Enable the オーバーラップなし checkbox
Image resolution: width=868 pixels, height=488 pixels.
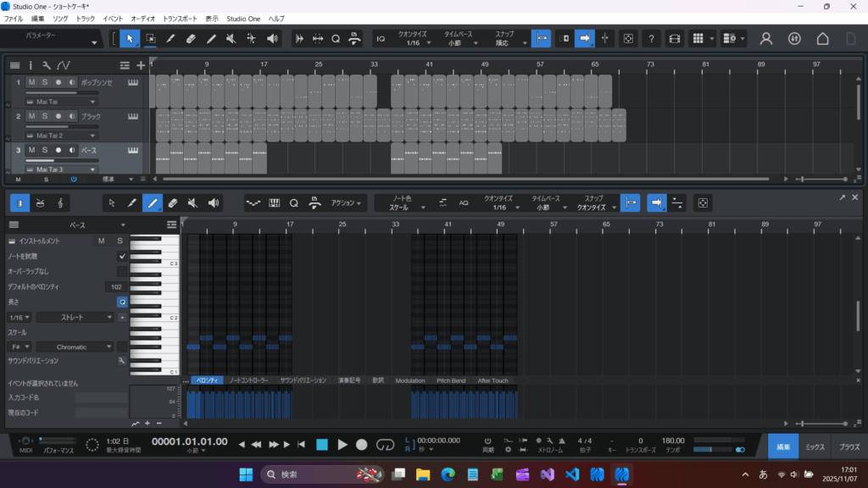122,271
